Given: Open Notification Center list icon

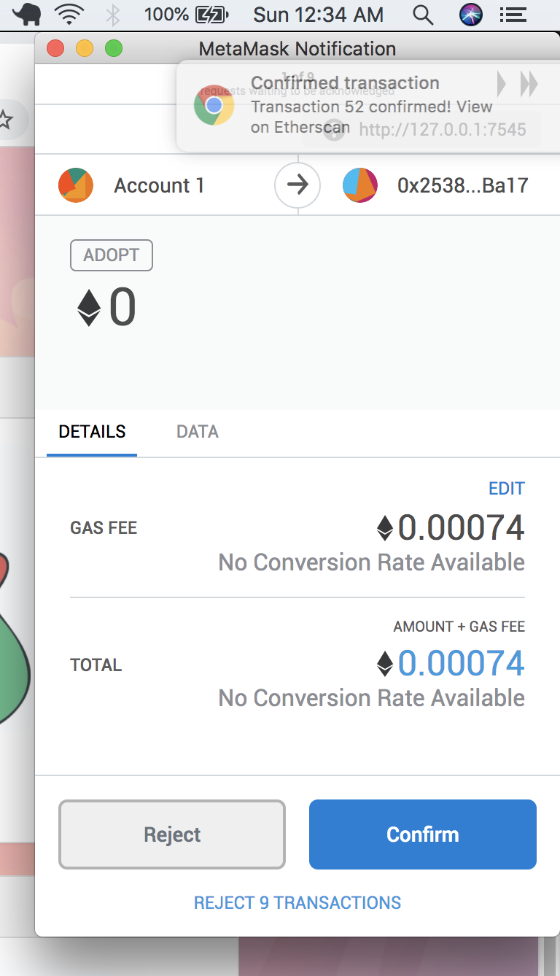Looking at the screenshot, I should pos(513,14).
